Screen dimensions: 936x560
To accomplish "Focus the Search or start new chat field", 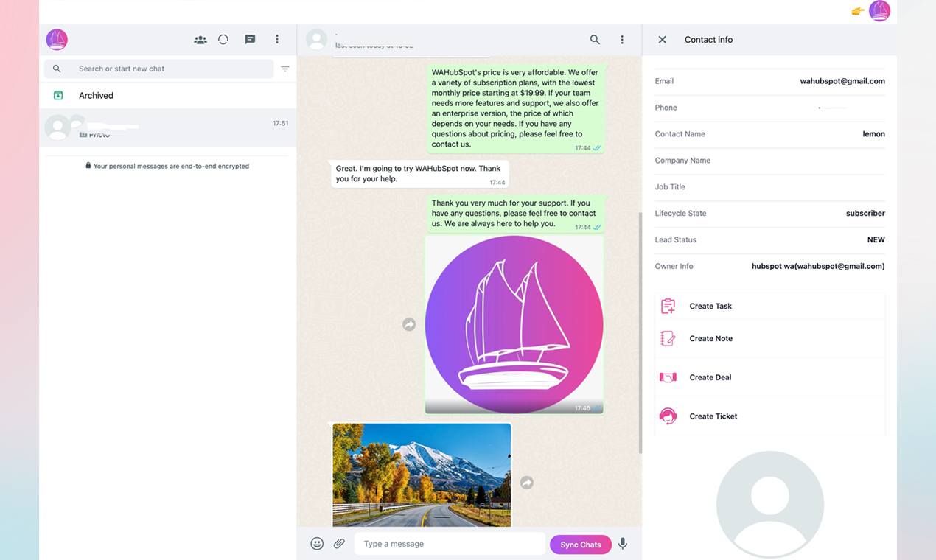I will coord(158,69).
